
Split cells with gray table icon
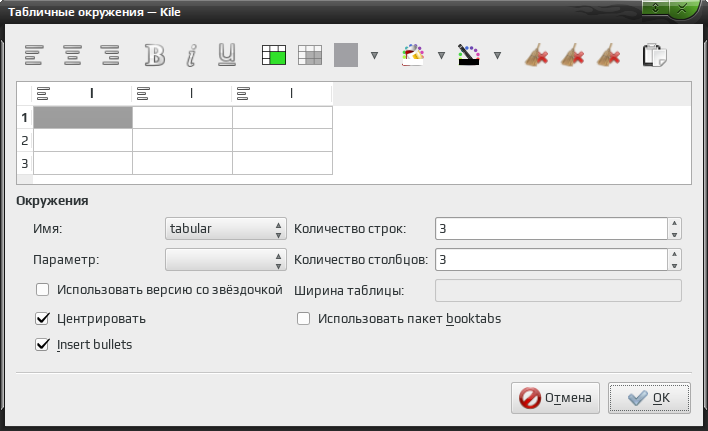point(310,55)
